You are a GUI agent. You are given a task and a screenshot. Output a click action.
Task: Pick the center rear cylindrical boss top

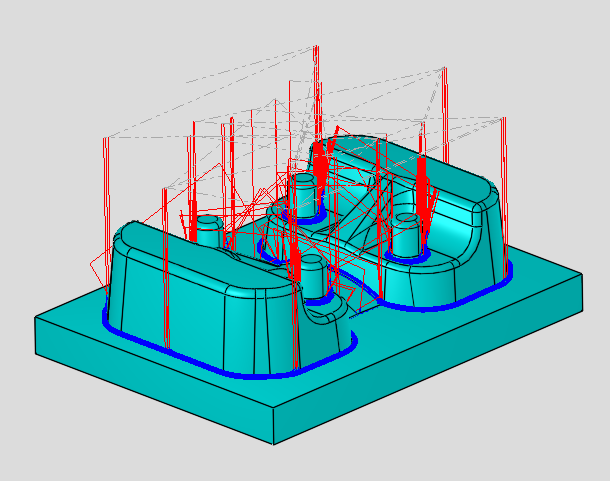tap(305, 180)
